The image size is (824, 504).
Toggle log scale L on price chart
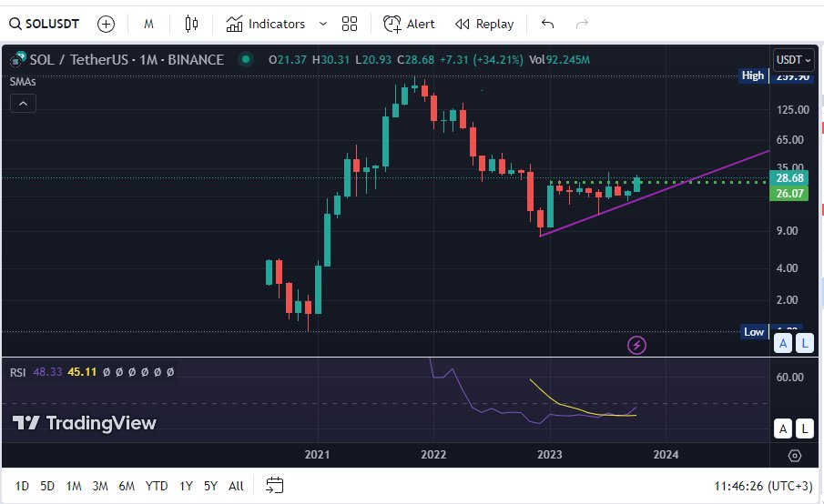805,344
